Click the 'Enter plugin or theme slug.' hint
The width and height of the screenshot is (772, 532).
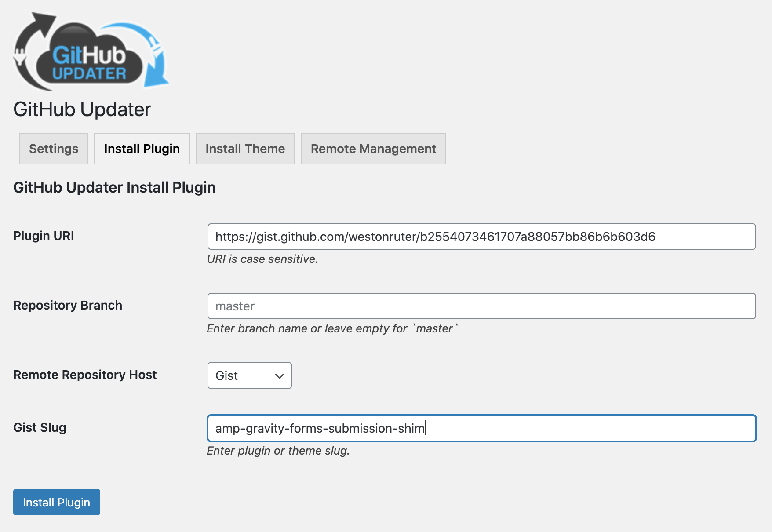tap(278, 451)
